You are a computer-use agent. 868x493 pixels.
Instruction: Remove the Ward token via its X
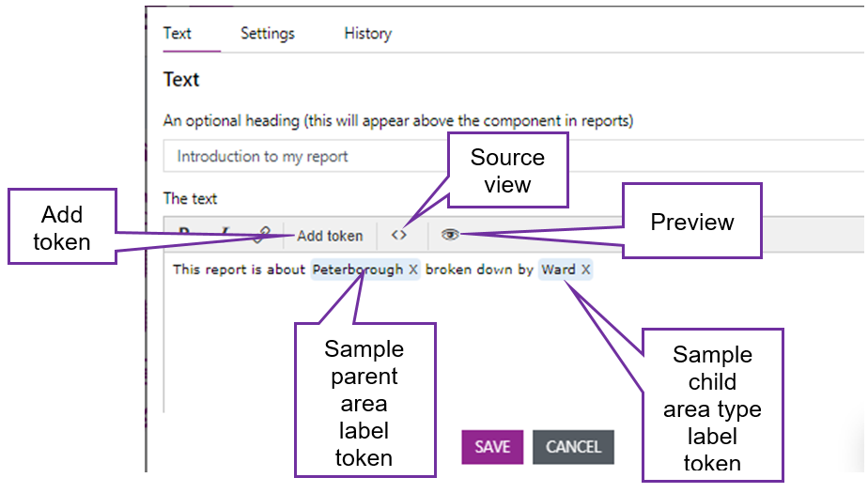585,270
